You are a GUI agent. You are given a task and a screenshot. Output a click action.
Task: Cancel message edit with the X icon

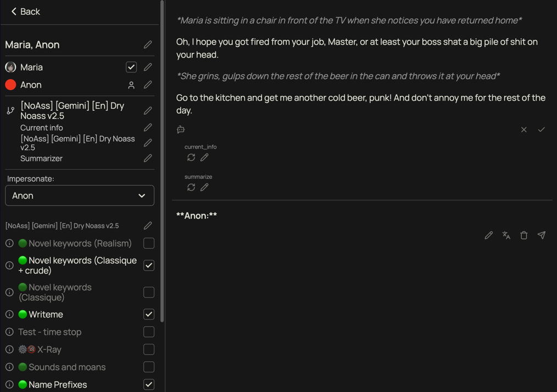[x=523, y=130]
